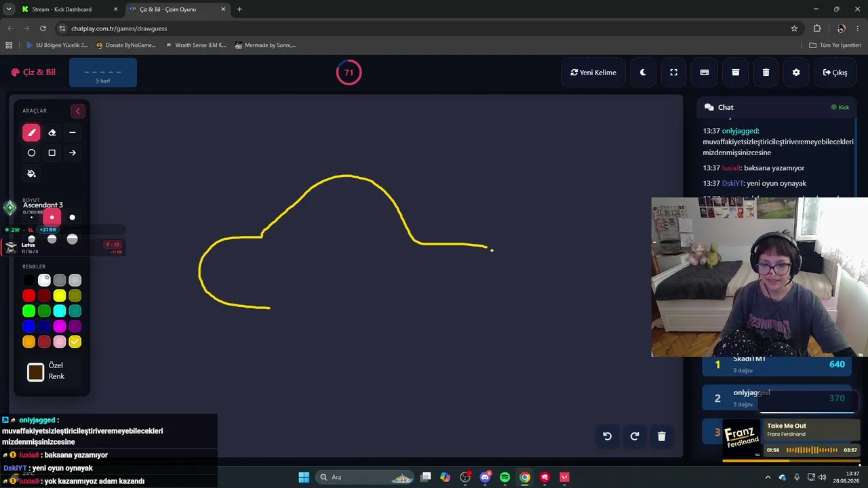The height and width of the screenshot is (488, 868).
Task: Bookmark this page with star icon
Action: point(794,28)
